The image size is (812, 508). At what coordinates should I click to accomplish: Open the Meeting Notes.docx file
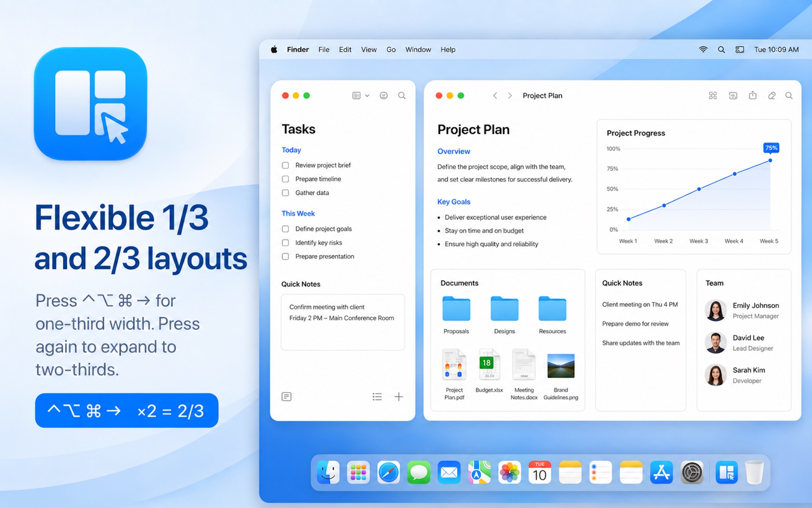point(524,374)
